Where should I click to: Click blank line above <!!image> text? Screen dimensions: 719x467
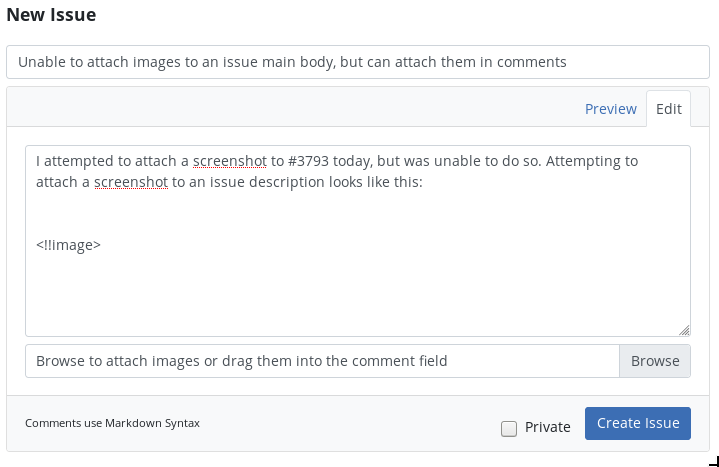pyautogui.click(x=358, y=213)
